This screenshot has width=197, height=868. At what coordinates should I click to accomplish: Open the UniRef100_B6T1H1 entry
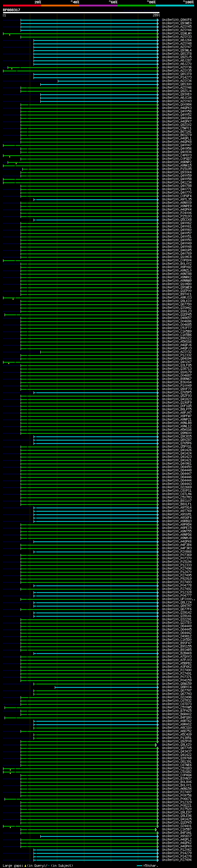[177, 131]
